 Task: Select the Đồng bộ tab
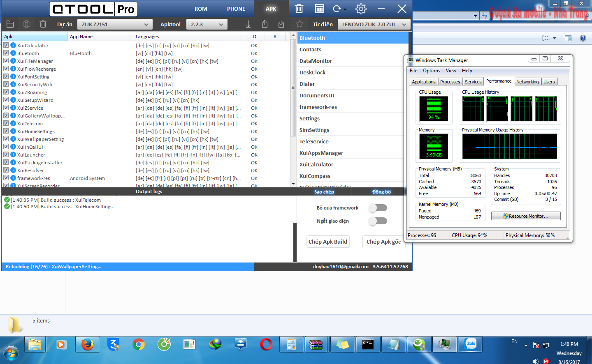(381, 192)
